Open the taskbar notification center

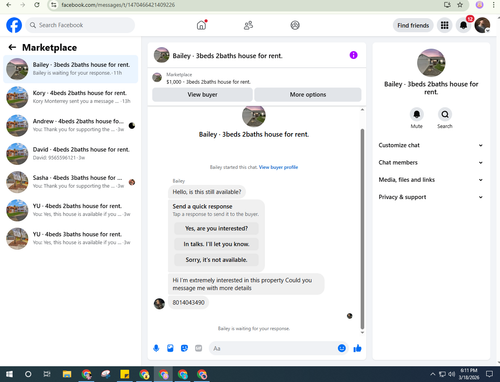pyautogui.click(x=489, y=374)
